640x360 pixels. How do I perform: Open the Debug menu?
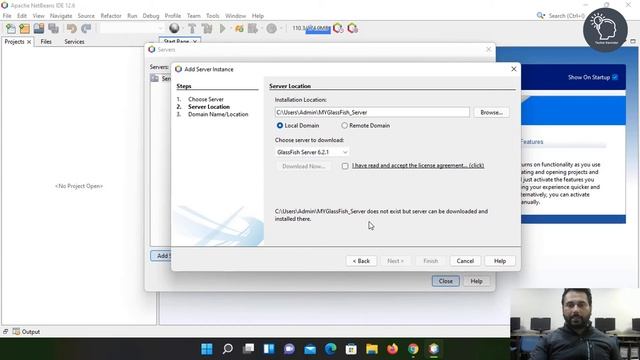(151, 16)
